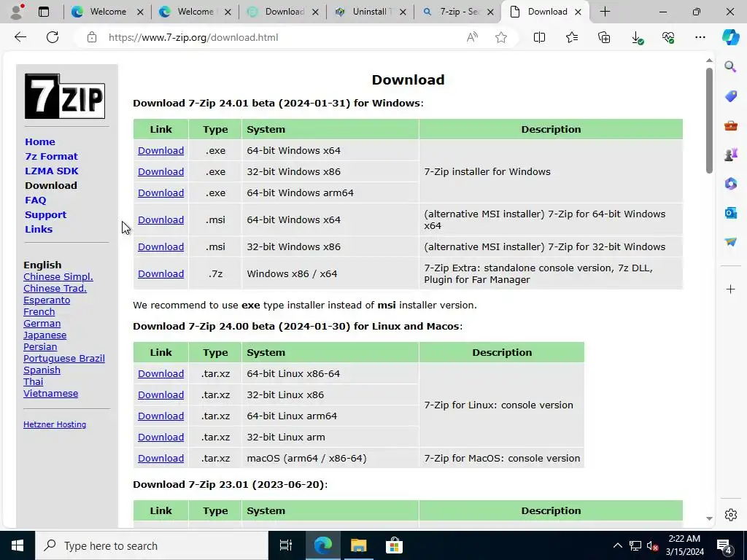
Task: Open Task View on taskbar
Action: (285, 545)
